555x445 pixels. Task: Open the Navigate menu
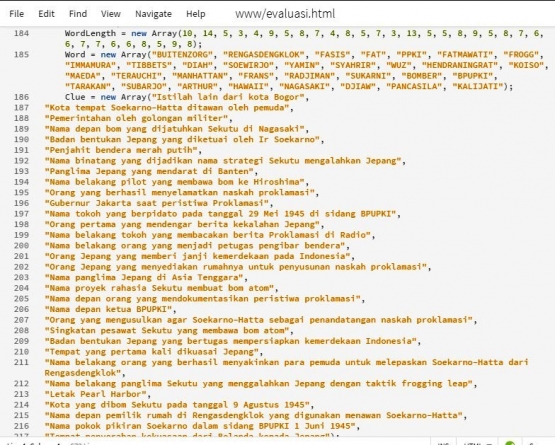pos(153,14)
